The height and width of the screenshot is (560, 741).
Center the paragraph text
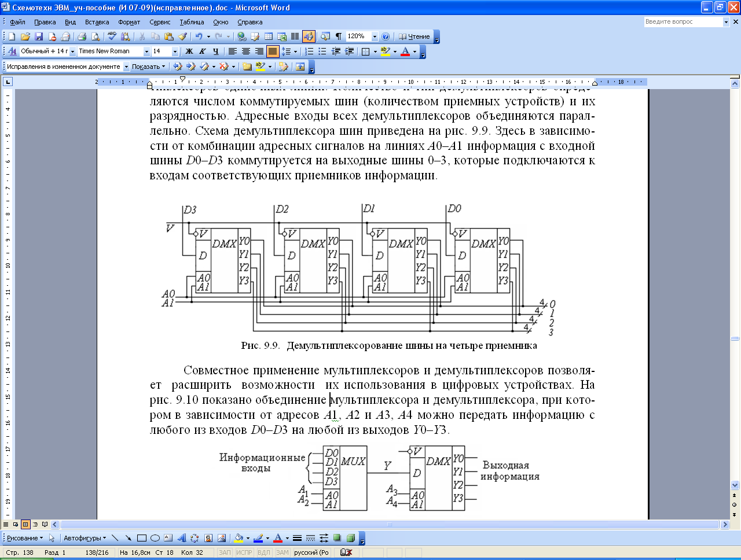[x=246, y=51]
